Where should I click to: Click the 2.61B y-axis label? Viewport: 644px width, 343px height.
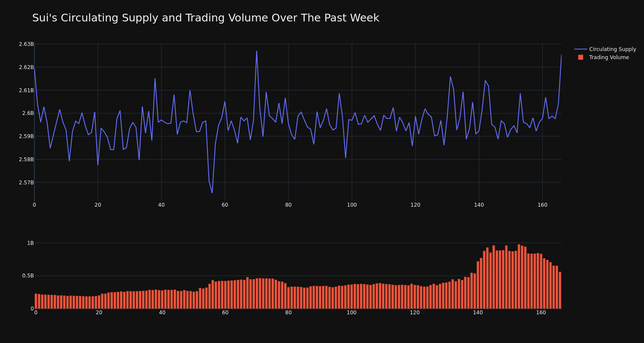[26, 90]
